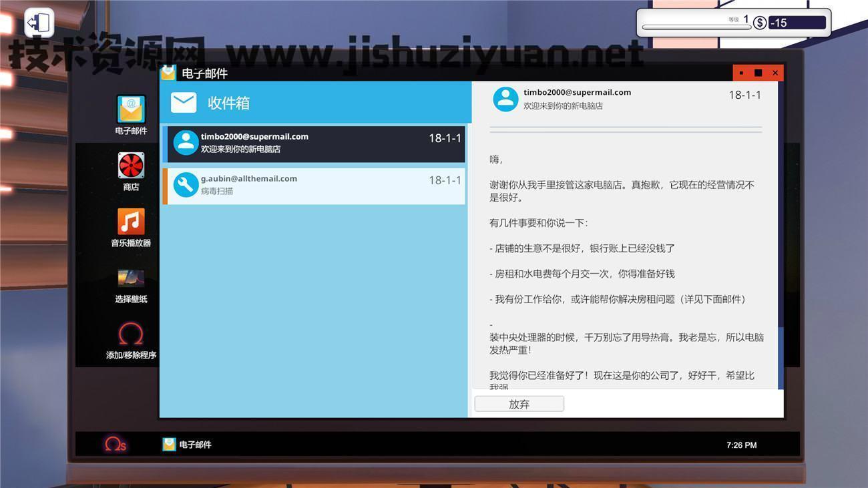
Task: Click the Omega OS start button in taskbar
Action: (x=115, y=445)
